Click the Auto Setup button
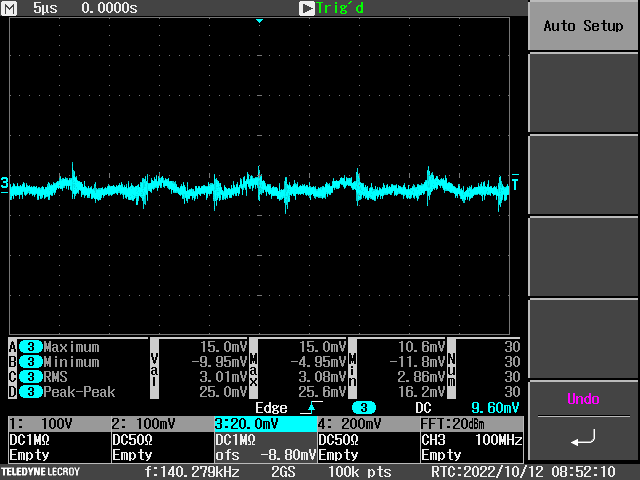Screen dimensions: 640x480 tap(583, 26)
